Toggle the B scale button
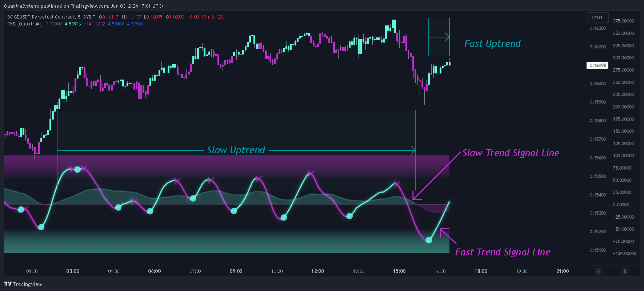 625,271
